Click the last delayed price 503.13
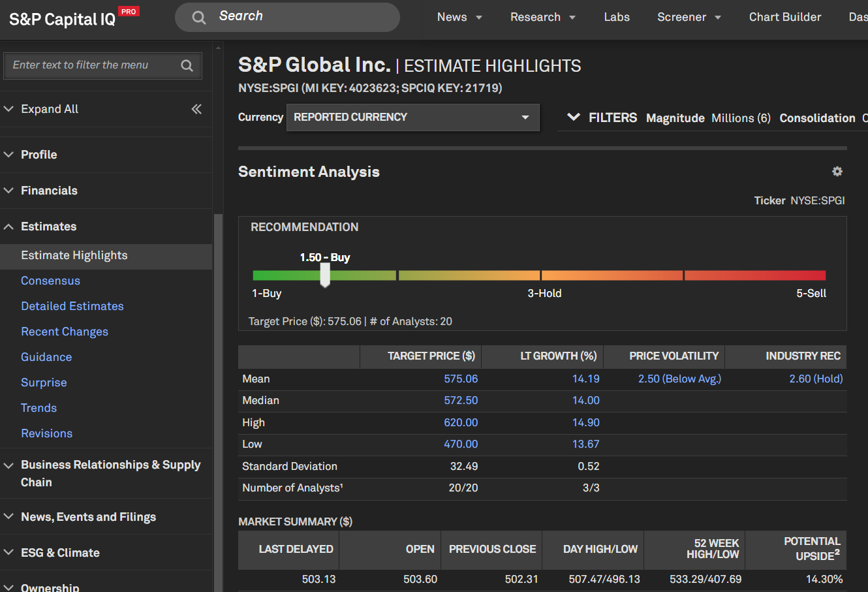Screen dimensions: 868x592 318,580
